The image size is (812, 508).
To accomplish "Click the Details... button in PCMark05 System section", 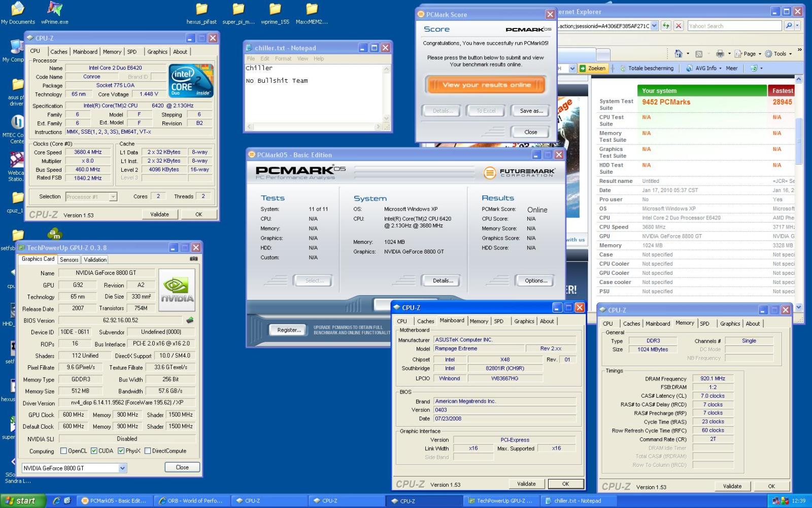I will (x=443, y=280).
